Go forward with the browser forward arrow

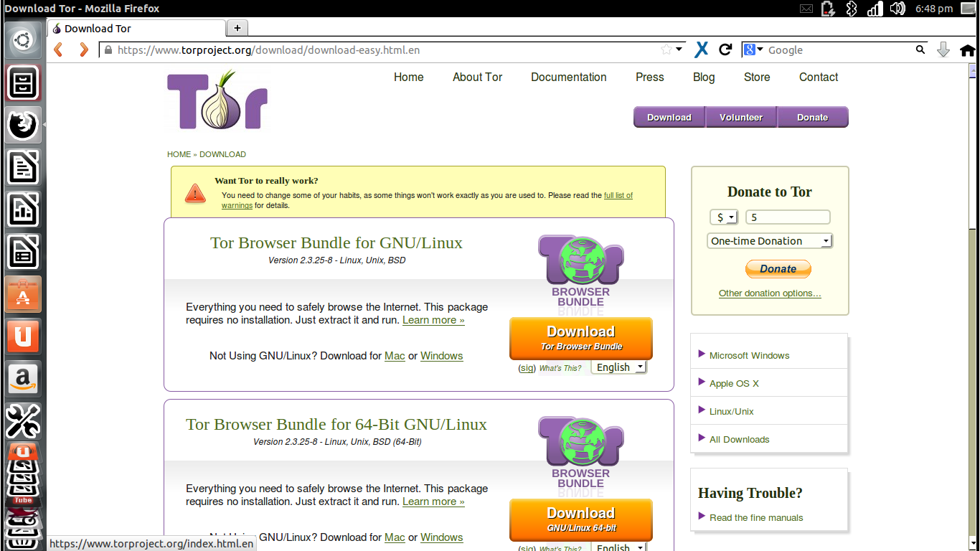point(84,50)
